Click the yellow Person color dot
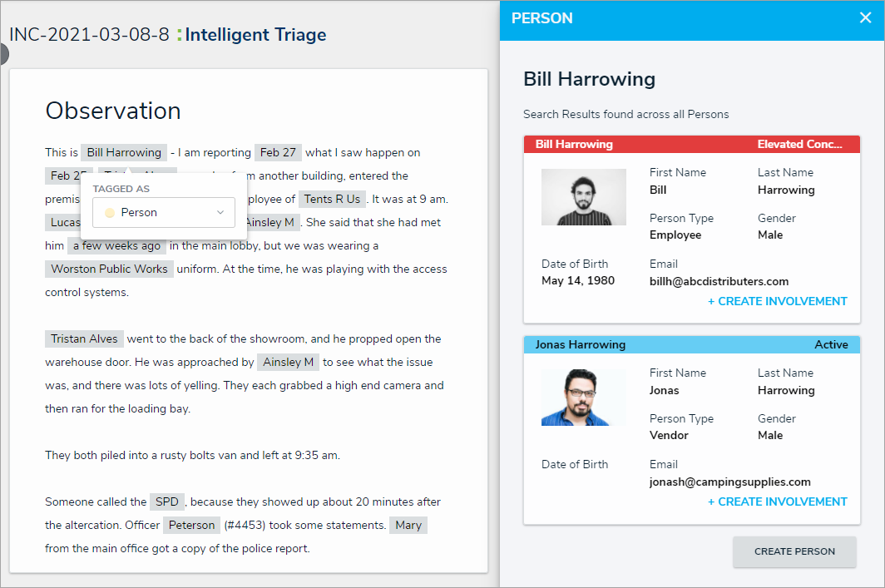Screen dimensions: 885x588 (x=110, y=213)
